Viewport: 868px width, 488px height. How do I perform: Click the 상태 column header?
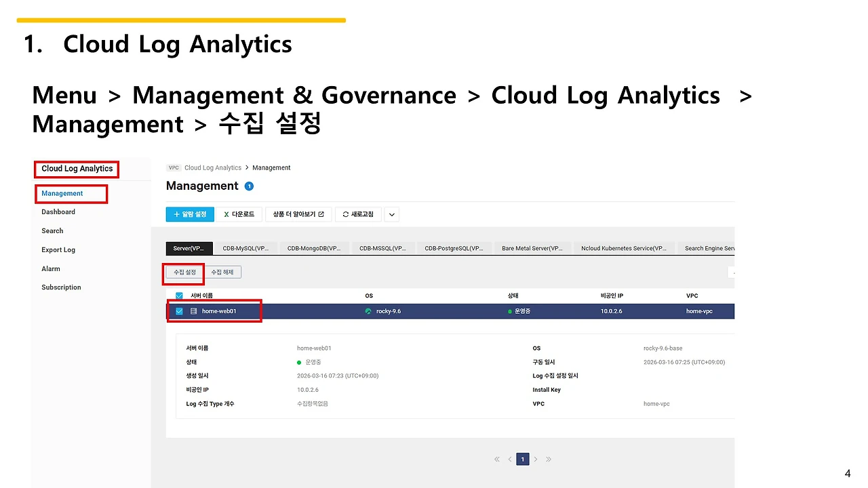point(513,296)
